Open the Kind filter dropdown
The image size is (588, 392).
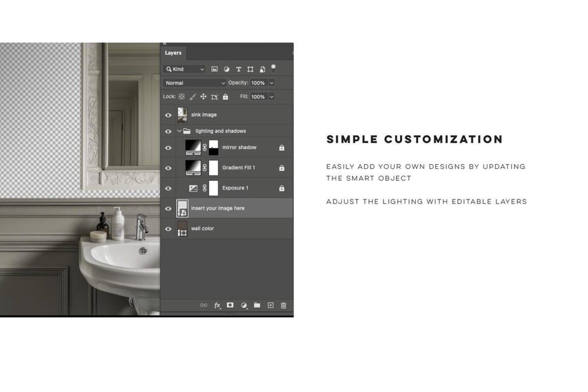(x=184, y=69)
